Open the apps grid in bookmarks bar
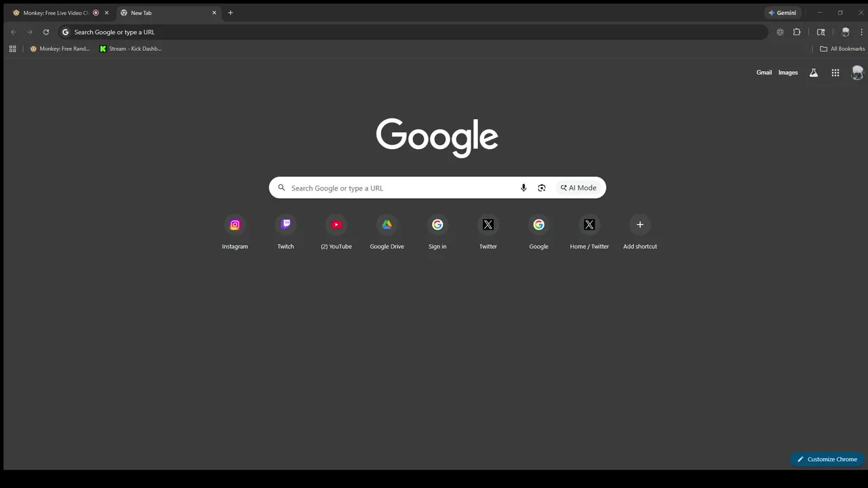This screenshot has height=488, width=868. pos(12,49)
